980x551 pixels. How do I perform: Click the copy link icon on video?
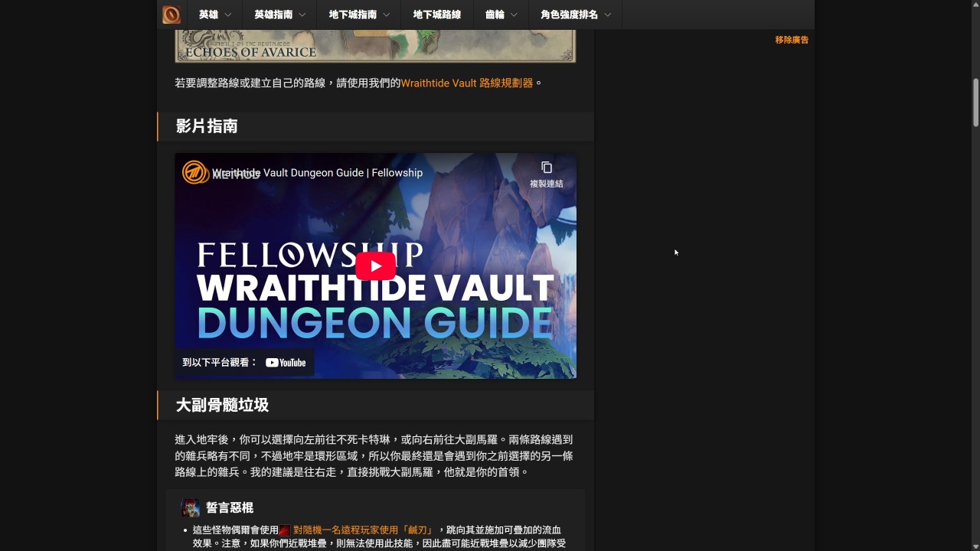pyautogui.click(x=546, y=168)
